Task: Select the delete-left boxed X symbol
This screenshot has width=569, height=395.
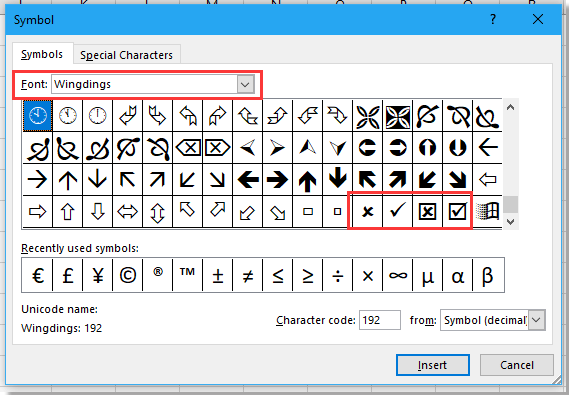Action: coord(188,148)
